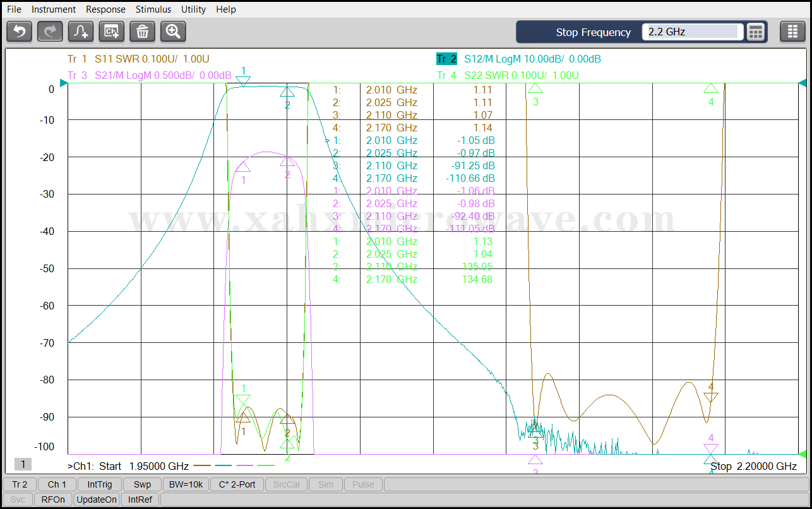The image size is (812, 509).
Task: Click the Stop Frequency input field
Action: pyautogui.click(x=692, y=32)
